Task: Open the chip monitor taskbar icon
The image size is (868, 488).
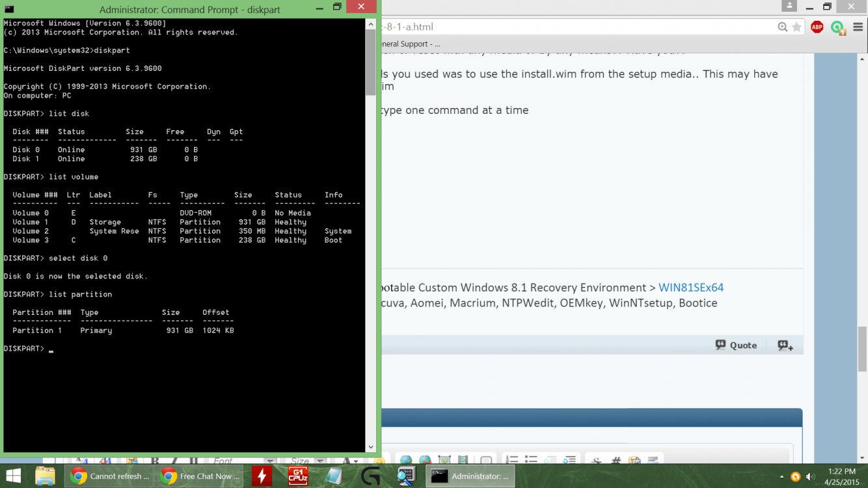Action: pyautogui.click(x=406, y=476)
